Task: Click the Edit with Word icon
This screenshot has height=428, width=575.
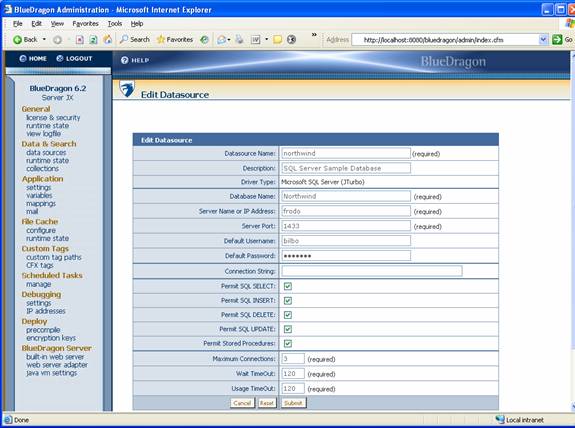Action: click(255, 40)
